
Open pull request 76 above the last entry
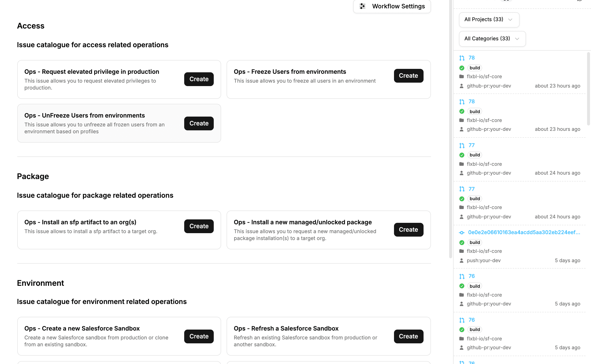pos(471,320)
